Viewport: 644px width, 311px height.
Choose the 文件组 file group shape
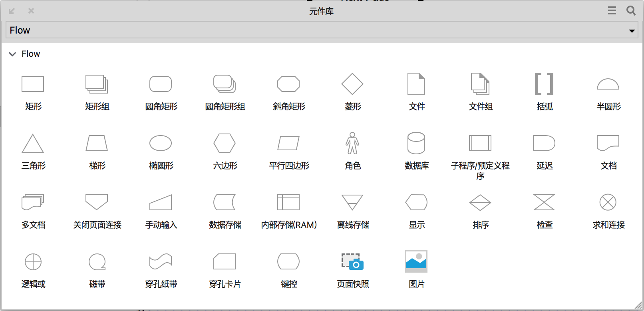point(480,84)
